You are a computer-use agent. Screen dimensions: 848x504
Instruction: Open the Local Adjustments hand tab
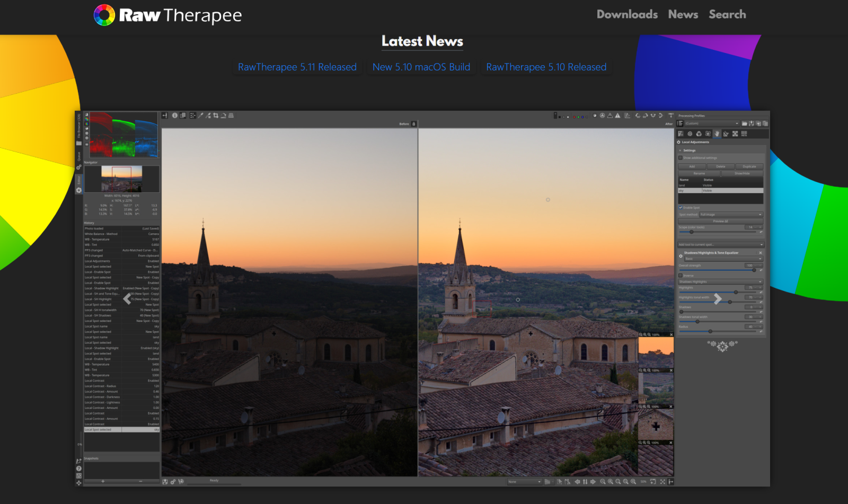tap(717, 134)
